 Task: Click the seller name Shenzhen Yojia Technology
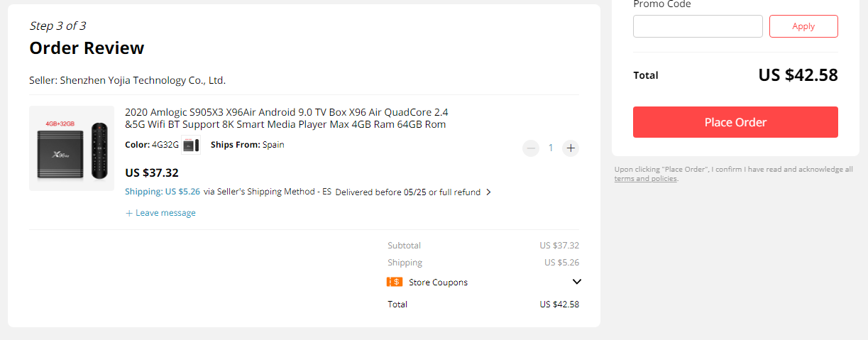pyautogui.click(x=142, y=80)
